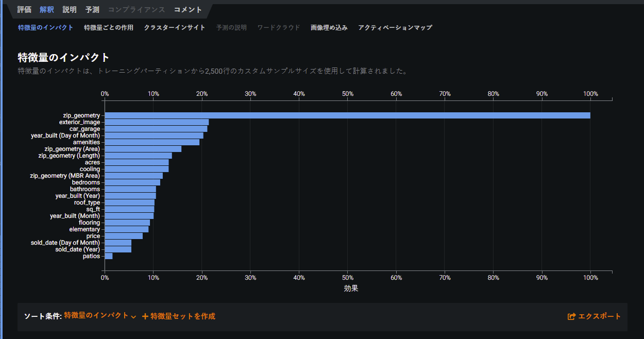Click the patios feature label
Viewport: 644px width, 339px height.
[92, 256]
